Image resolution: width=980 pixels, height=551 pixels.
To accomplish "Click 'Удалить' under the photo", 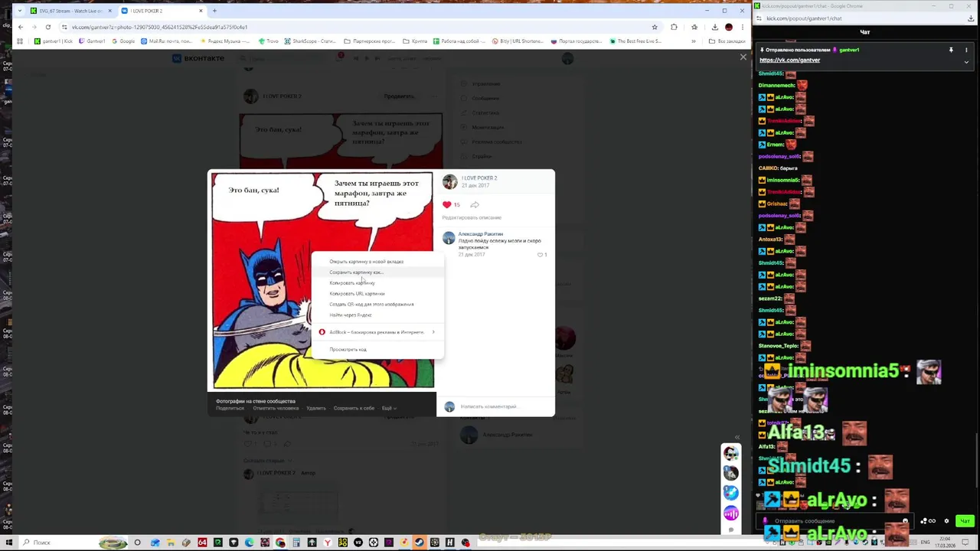I will tap(316, 409).
